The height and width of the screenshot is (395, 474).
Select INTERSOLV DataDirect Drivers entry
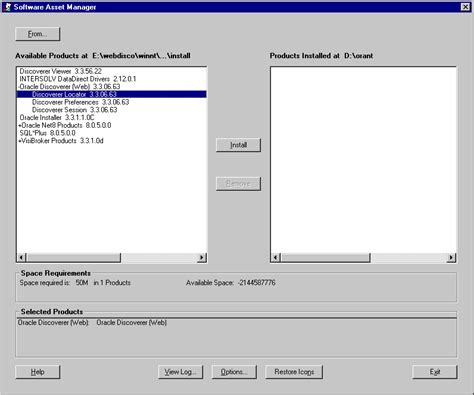pos(78,79)
